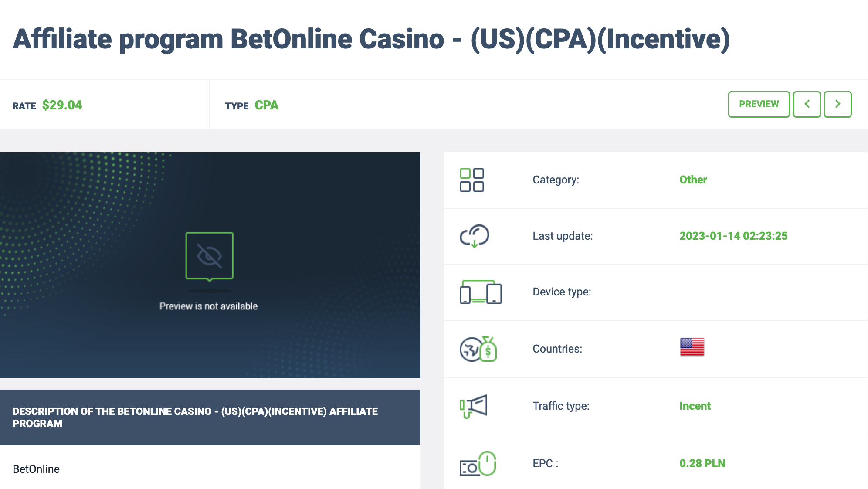Click the EPC money mouse icon
The image size is (868, 489).
pos(478,464)
